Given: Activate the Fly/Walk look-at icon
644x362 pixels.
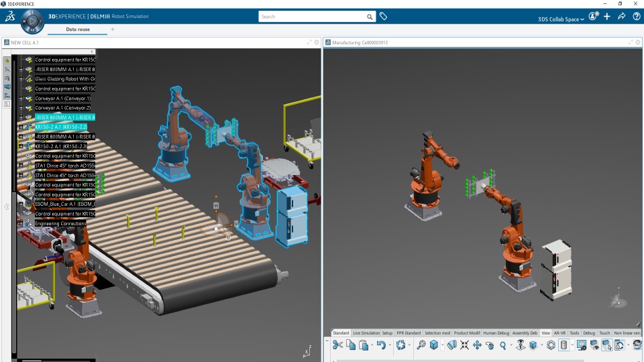Looking at the screenshot, I should click(x=521, y=345).
